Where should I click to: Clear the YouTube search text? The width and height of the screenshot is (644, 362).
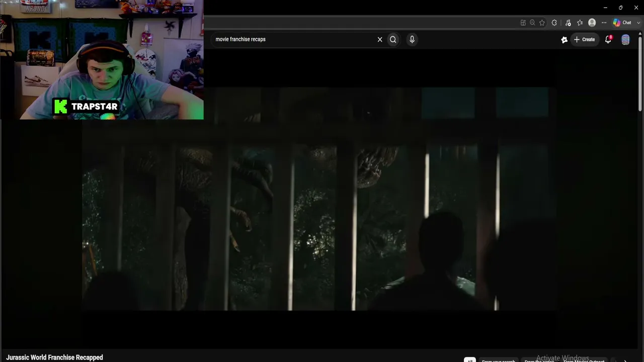pos(380,39)
